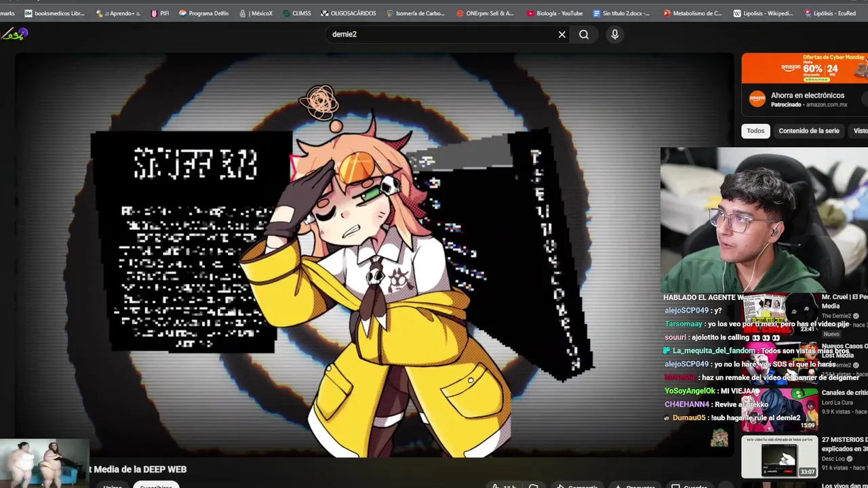Open Canales de crític... video title
The image size is (868, 488).
click(x=844, y=392)
